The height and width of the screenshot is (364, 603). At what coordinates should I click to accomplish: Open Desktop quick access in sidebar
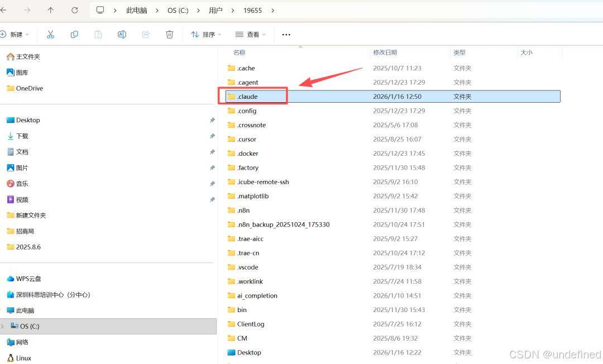[23, 120]
